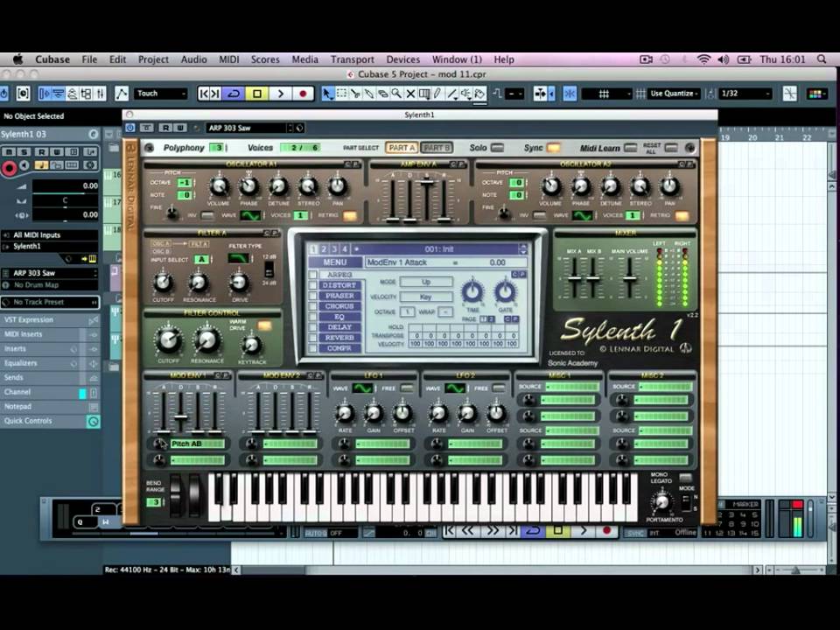The width and height of the screenshot is (840, 630).
Task: Click the Reset All button
Action: (x=671, y=147)
